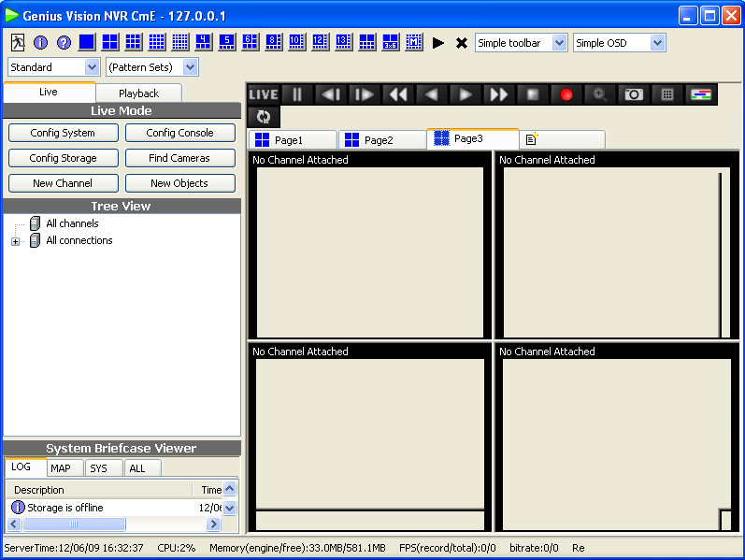Viewport: 745px width, 560px height.
Task: Open the Simple toolbar dropdown
Action: pos(521,43)
